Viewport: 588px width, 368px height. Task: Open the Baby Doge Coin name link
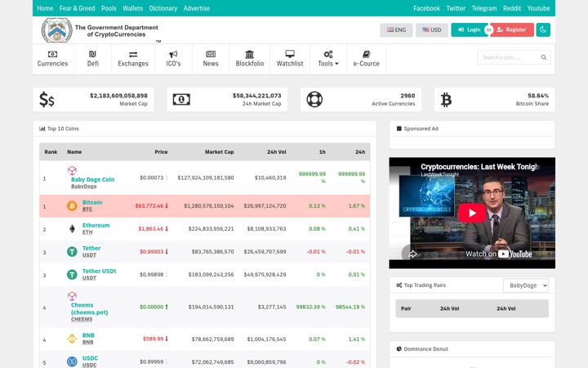pos(92,179)
